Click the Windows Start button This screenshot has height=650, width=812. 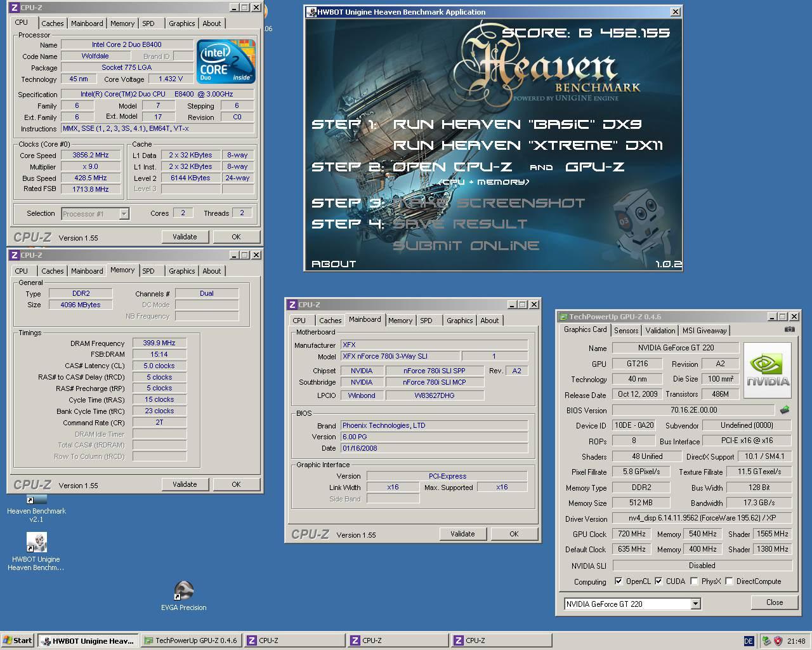(18, 641)
